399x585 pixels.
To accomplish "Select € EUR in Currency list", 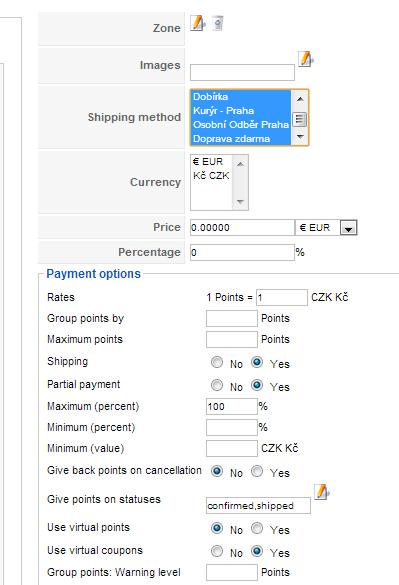I will 211,162.
